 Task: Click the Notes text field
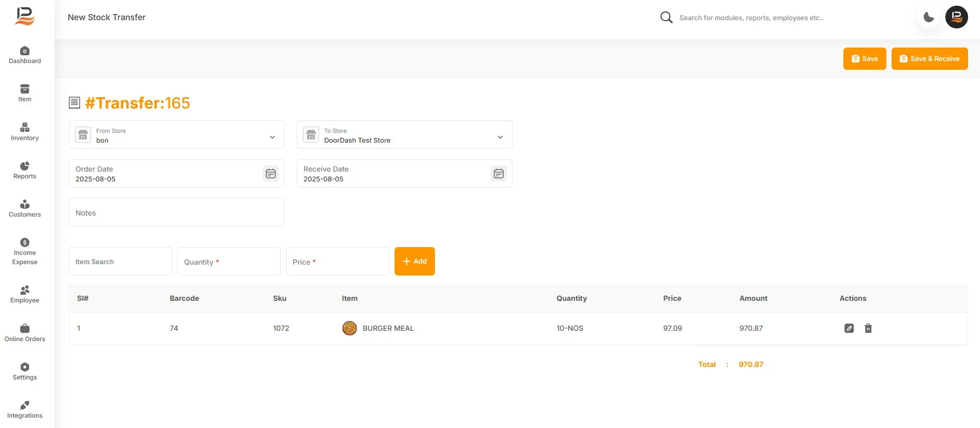(x=176, y=212)
